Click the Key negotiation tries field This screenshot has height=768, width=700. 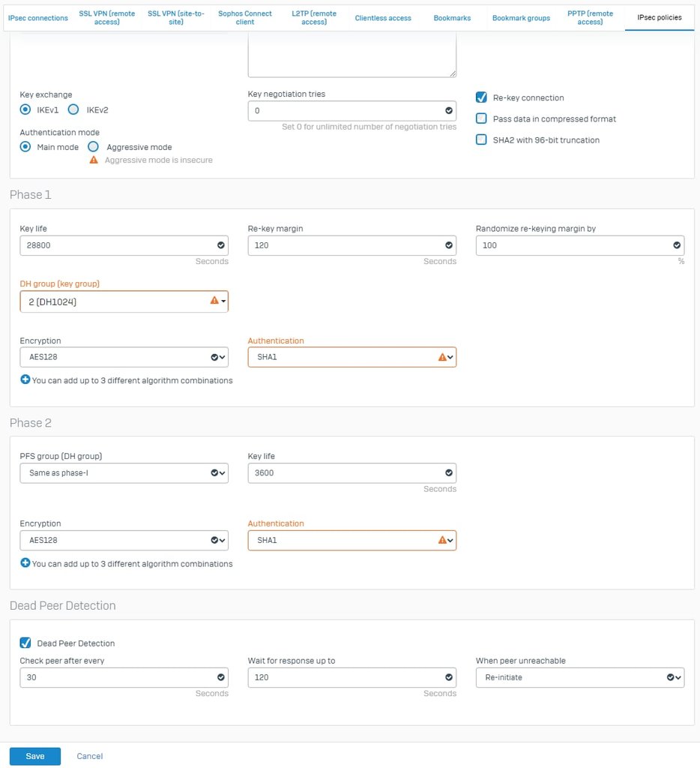point(345,111)
